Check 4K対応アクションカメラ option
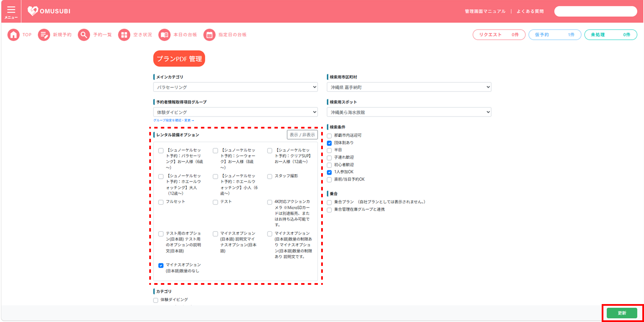This screenshot has width=644, height=322. point(270,202)
